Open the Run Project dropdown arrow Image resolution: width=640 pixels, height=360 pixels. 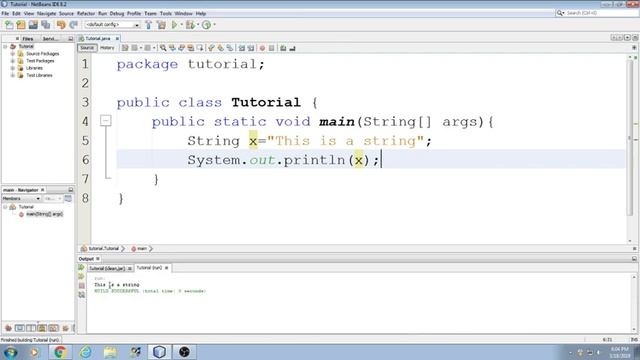[181, 25]
